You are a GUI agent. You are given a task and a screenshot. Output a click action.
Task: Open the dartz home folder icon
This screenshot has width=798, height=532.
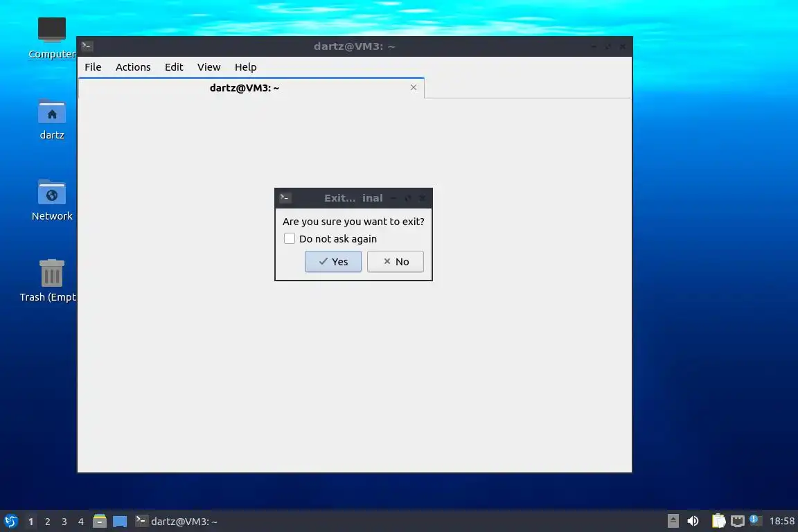click(52, 119)
